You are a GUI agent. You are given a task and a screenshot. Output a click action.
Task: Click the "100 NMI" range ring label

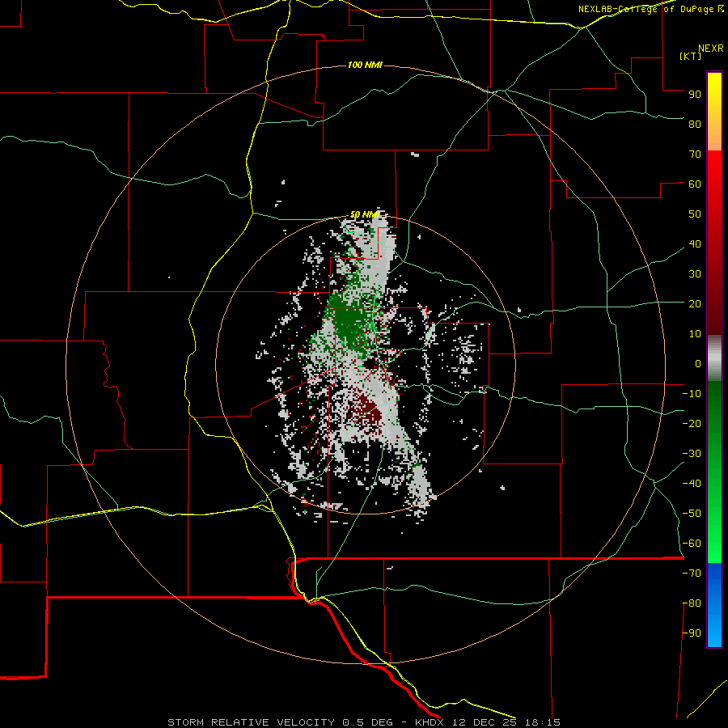point(365,65)
